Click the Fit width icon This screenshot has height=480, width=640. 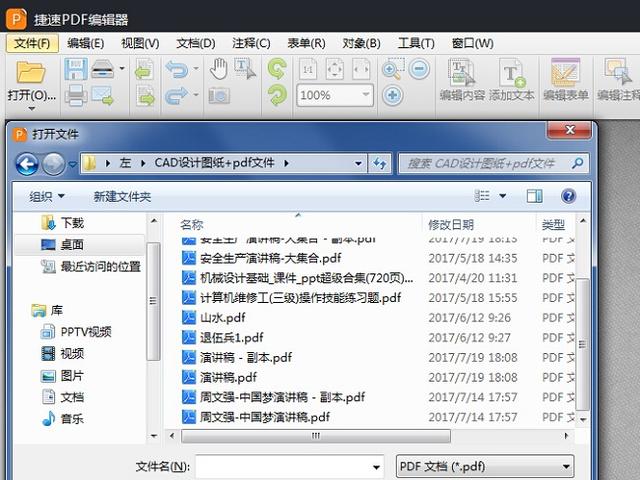click(x=361, y=69)
